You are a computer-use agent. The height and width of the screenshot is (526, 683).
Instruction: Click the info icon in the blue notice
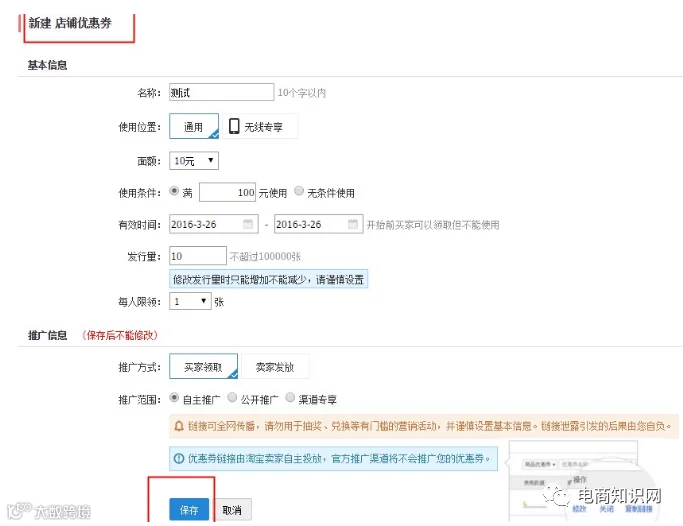click(x=179, y=458)
